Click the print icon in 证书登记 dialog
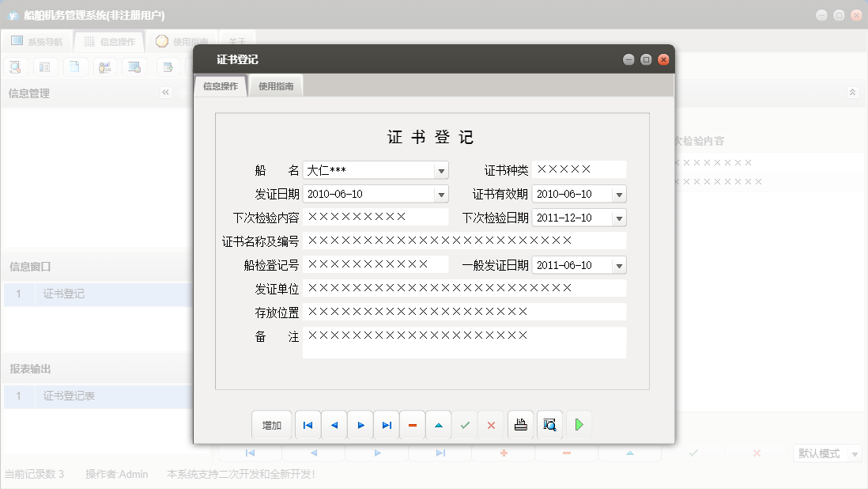This screenshot has height=489, width=868. click(x=521, y=425)
